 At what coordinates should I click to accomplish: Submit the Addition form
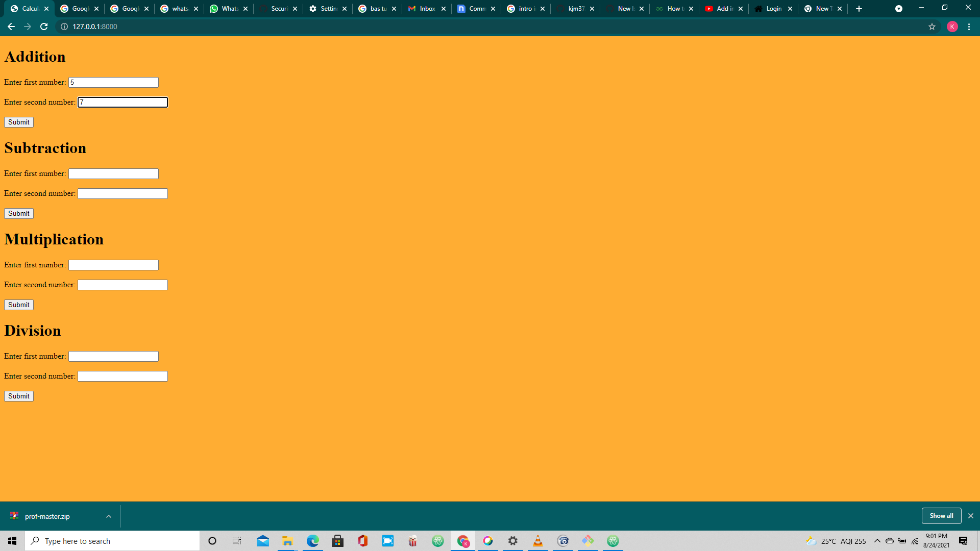[x=19, y=122]
